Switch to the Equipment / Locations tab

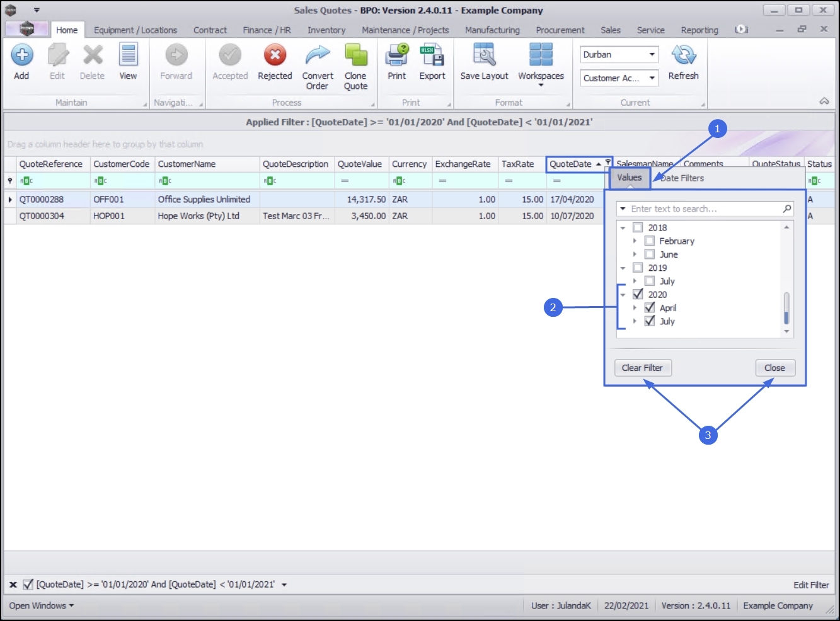(x=135, y=30)
